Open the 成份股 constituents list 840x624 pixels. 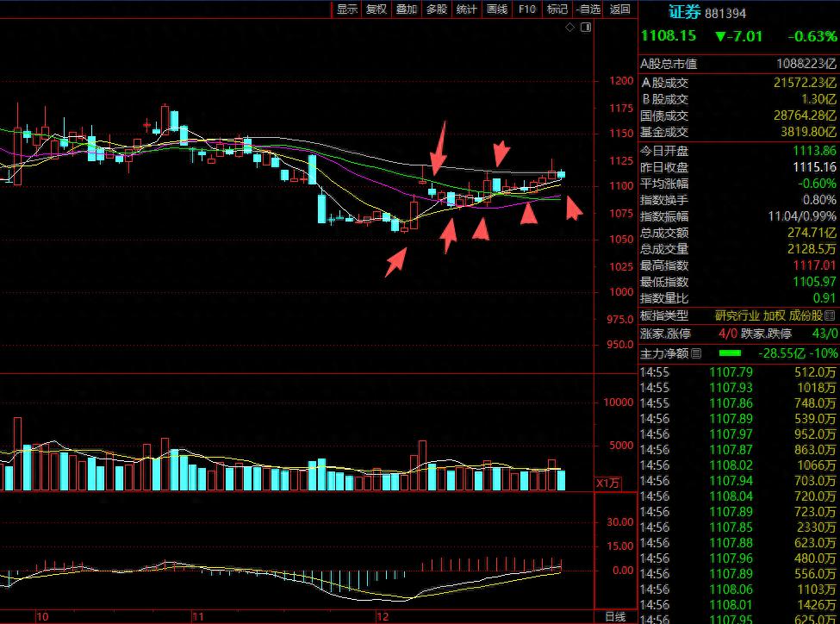tap(806, 315)
